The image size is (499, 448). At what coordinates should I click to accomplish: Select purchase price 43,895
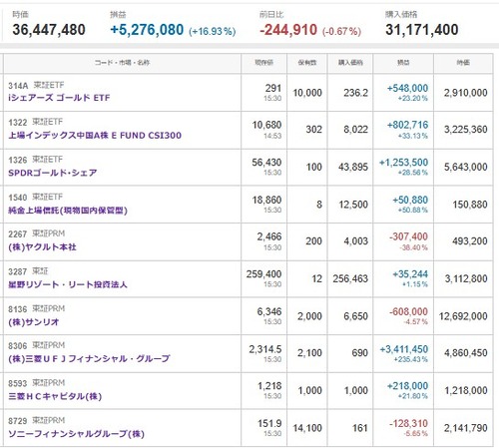click(353, 167)
